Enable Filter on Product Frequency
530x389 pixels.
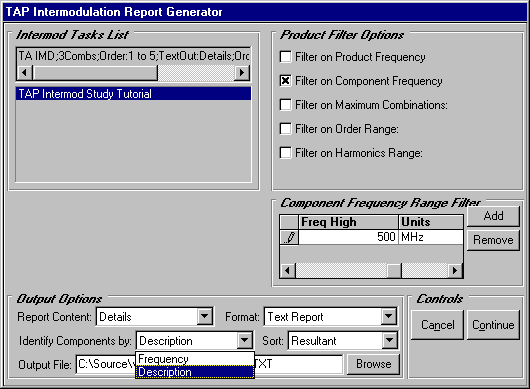(x=286, y=57)
